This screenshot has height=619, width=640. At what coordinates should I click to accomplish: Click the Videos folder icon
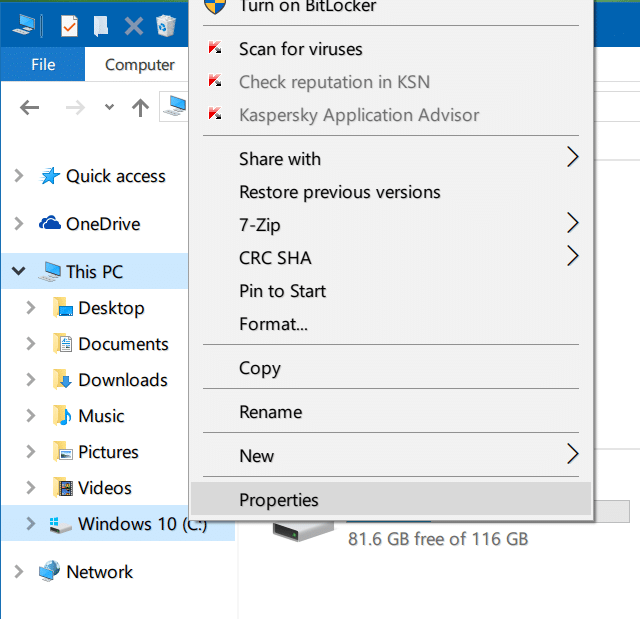click(x=62, y=487)
